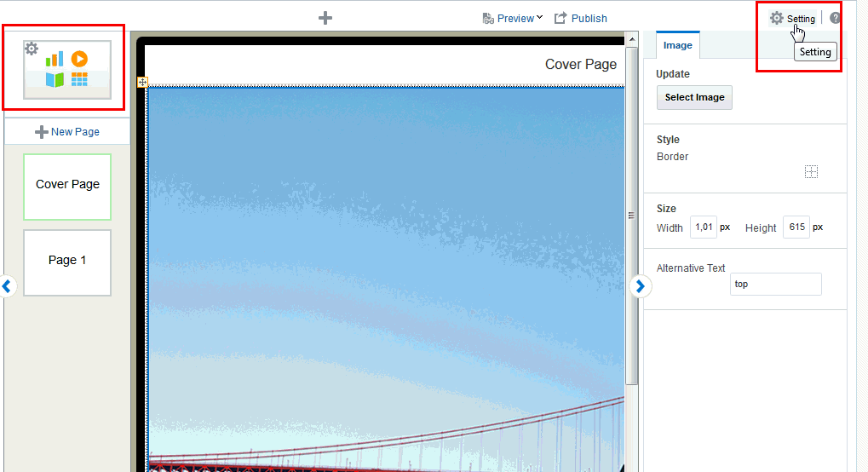Select the bridge image on the canvas
868x472 pixels.
point(386,279)
